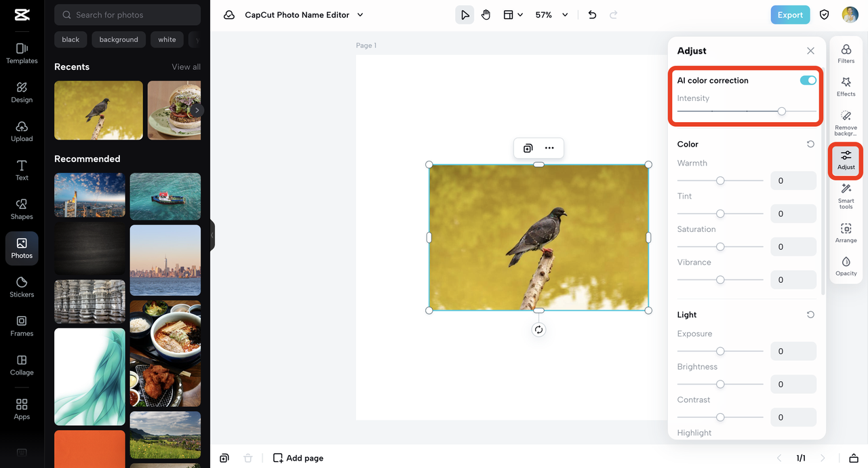Select the pointer selection tool
Image resolution: width=868 pixels, height=468 pixels.
pyautogui.click(x=465, y=15)
